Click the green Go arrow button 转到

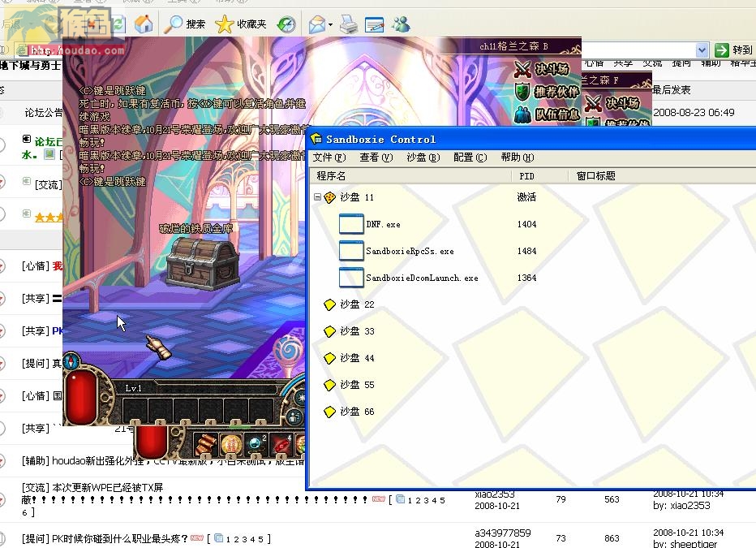click(x=734, y=50)
